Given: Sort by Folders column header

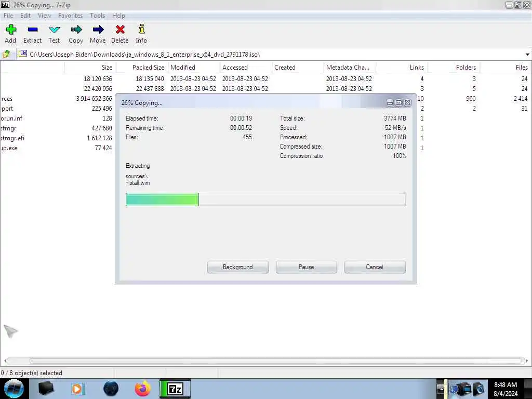Looking at the screenshot, I should coord(454,68).
